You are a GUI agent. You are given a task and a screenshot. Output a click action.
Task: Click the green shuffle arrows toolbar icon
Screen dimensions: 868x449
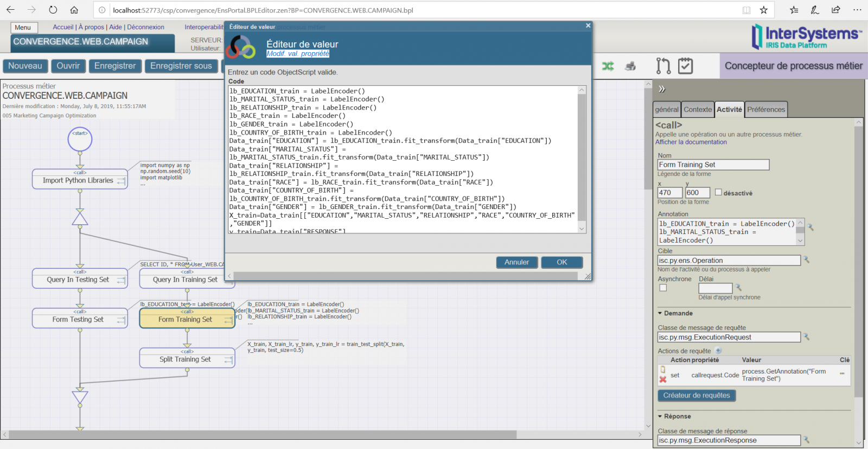(x=608, y=66)
